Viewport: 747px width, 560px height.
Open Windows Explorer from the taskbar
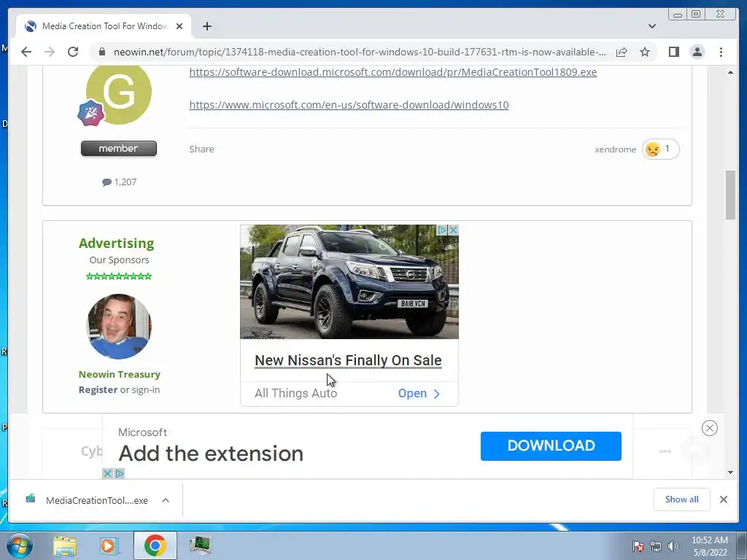click(x=65, y=545)
